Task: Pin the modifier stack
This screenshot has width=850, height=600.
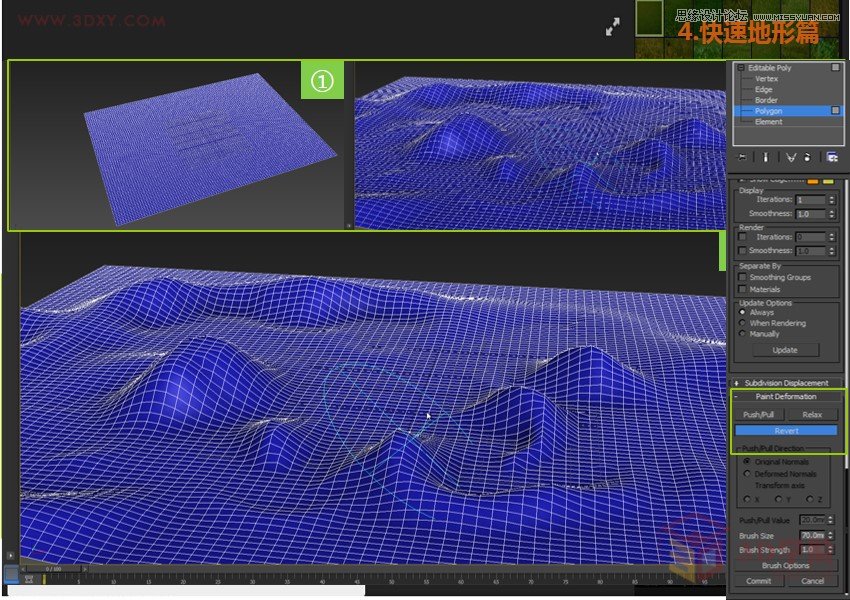Action: [742, 157]
